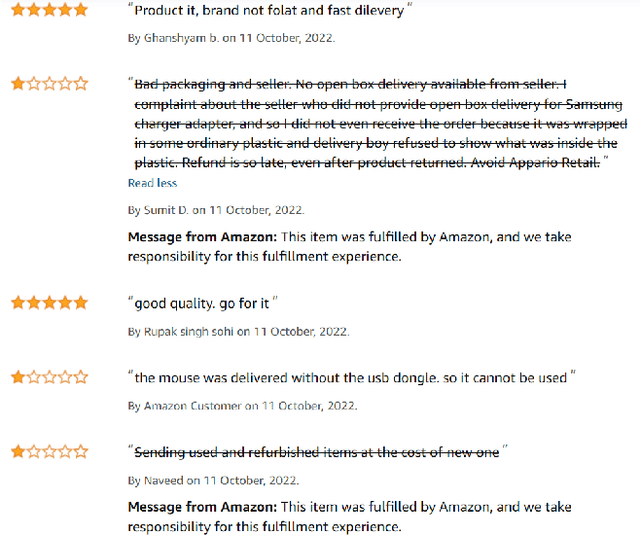Select the 'good quality. go for it' review
640x535 pixels.
[203, 303]
